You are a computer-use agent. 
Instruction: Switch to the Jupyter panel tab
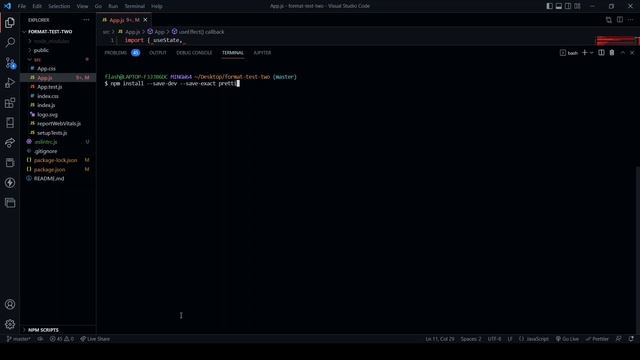pyautogui.click(x=262, y=53)
